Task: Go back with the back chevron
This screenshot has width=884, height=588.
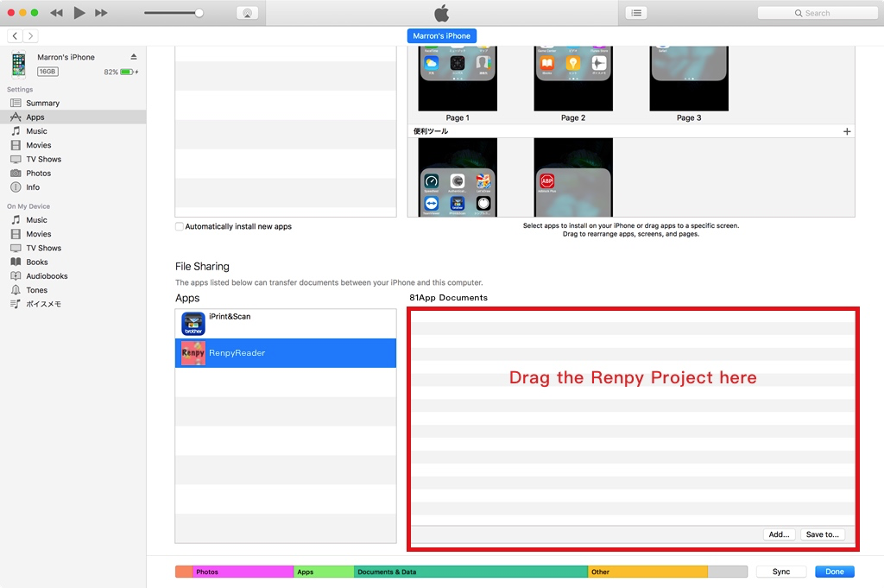Action: 16,35
